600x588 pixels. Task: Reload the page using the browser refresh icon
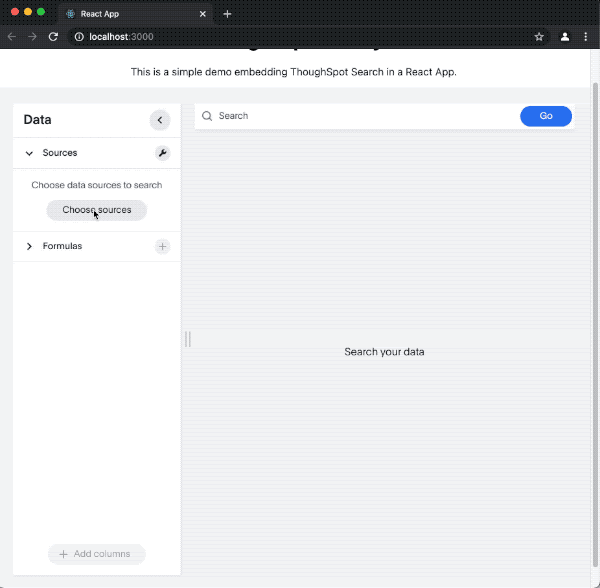(53, 37)
